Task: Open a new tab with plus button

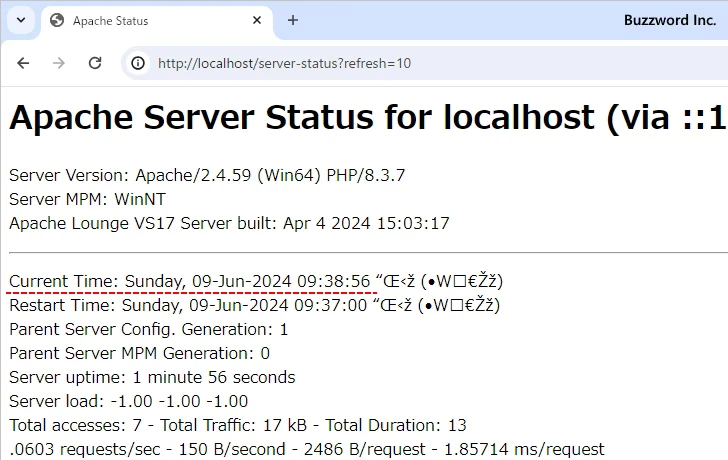Action: [x=293, y=20]
